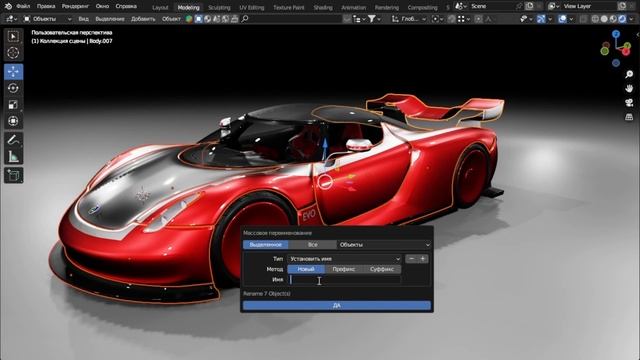640x360 pixels.
Task: Open the Правка menu
Action: [46, 6]
